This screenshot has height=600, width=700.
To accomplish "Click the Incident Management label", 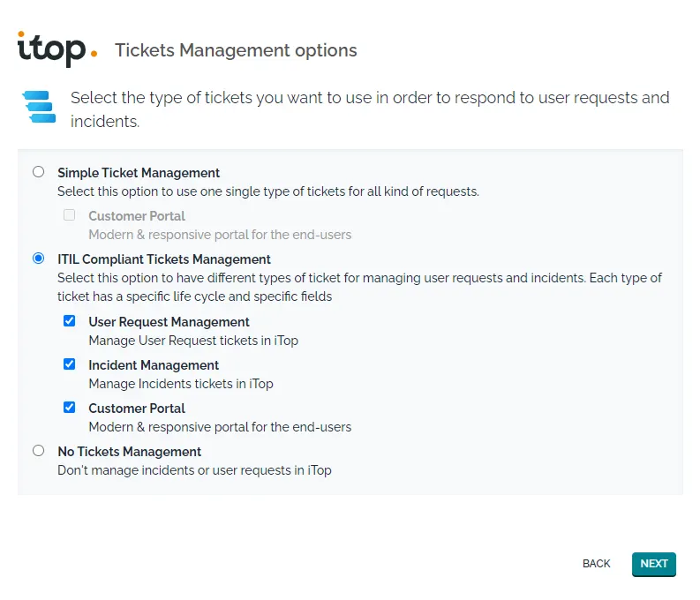I will [x=154, y=365].
